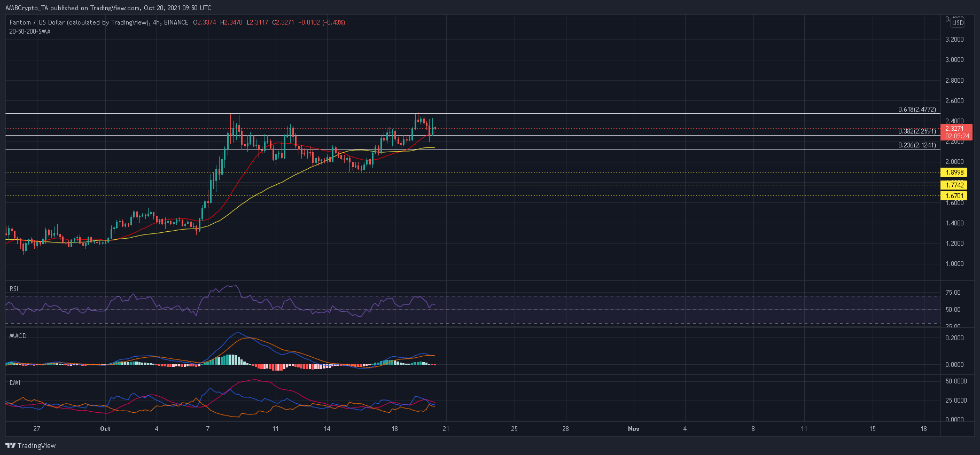Click the 0.236(2.1241) Fibonacci level label
This screenshot has width=980, height=455.
click(x=917, y=145)
